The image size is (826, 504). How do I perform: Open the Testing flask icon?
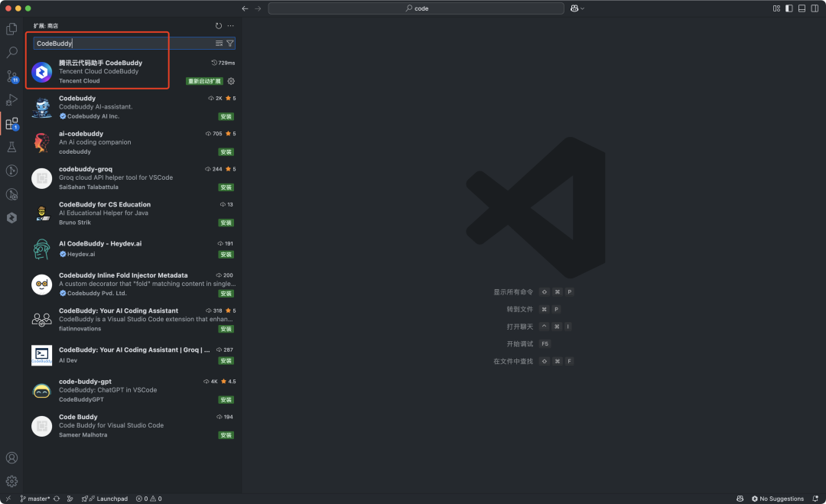tap(11, 147)
